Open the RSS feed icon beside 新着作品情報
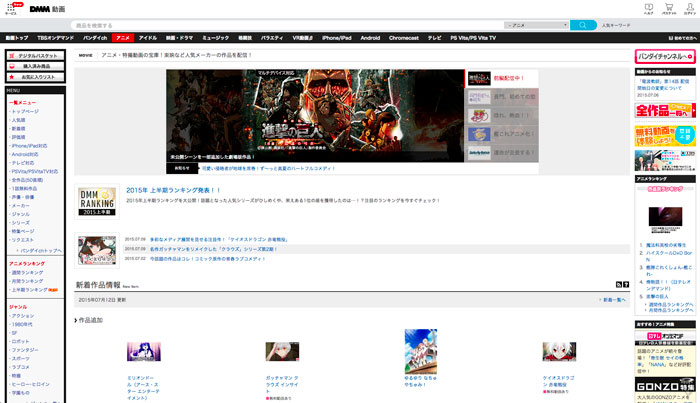Image resolution: width=700 pixels, height=403 pixels. point(619,284)
